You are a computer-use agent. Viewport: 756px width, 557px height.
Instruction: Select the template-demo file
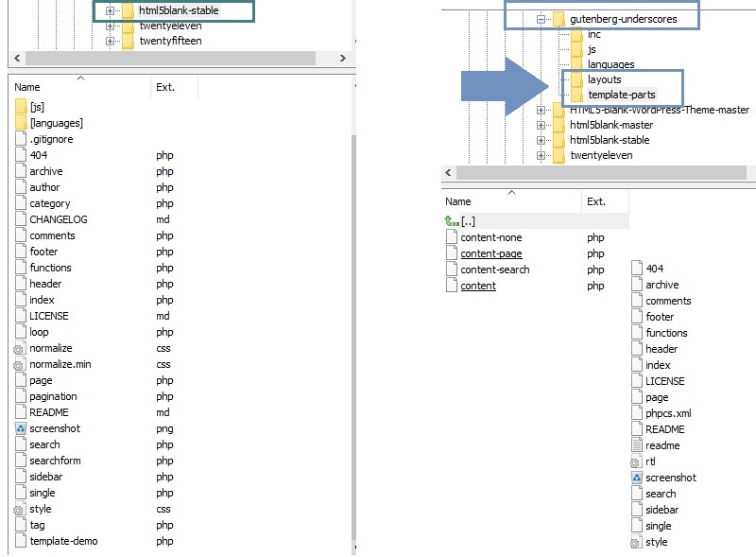pyautogui.click(x=63, y=541)
